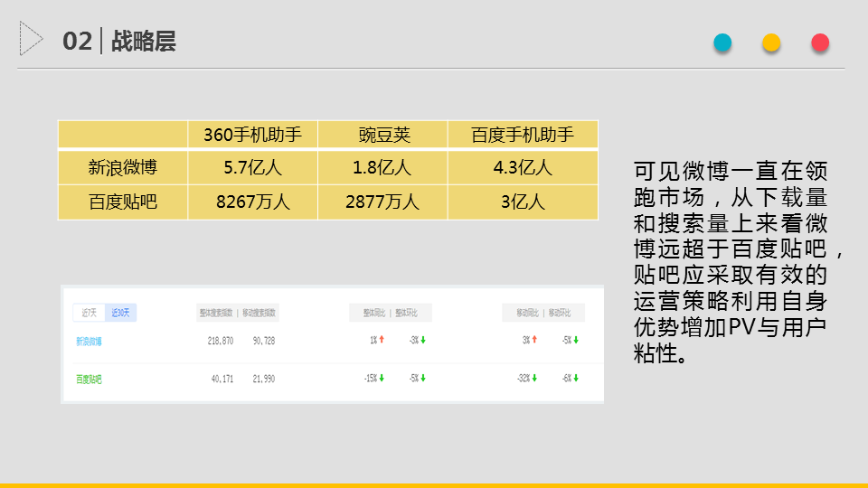Screen dimensions: 868x488
Task: Click the 移动环比 column header
Action: coord(560,314)
